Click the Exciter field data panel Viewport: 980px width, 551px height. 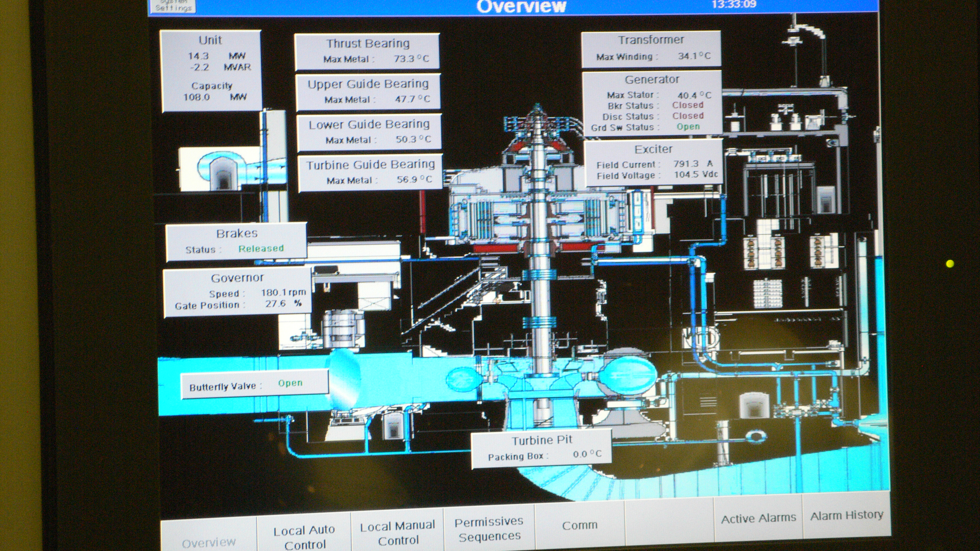(654, 162)
